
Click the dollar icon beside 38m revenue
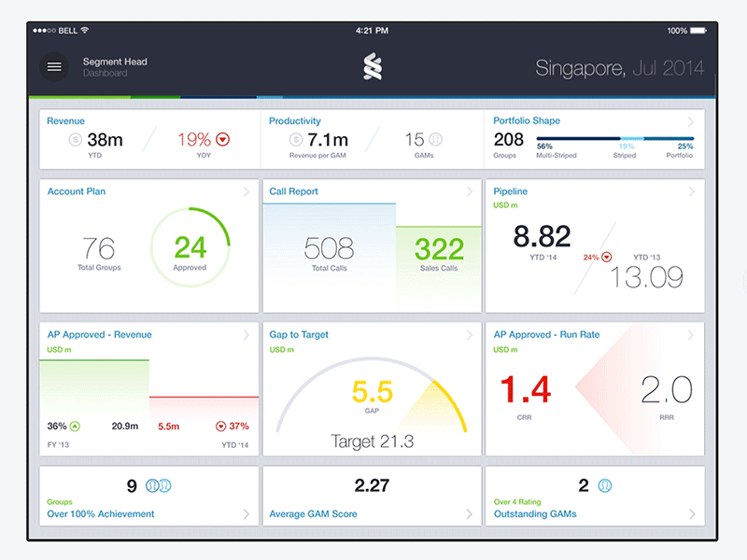tap(76, 140)
